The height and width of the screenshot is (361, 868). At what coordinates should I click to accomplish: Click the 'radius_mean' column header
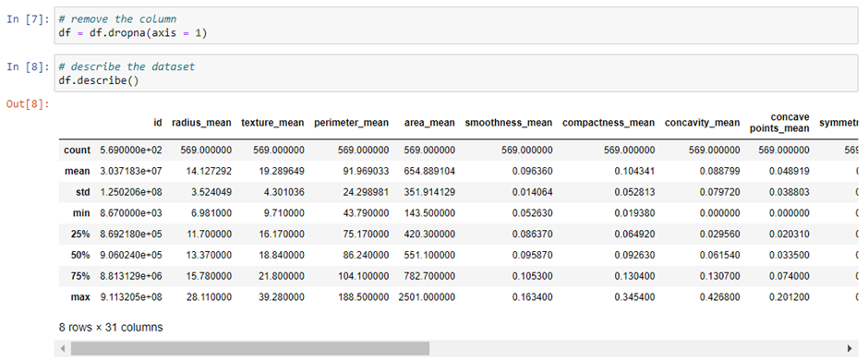(x=201, y=123)
